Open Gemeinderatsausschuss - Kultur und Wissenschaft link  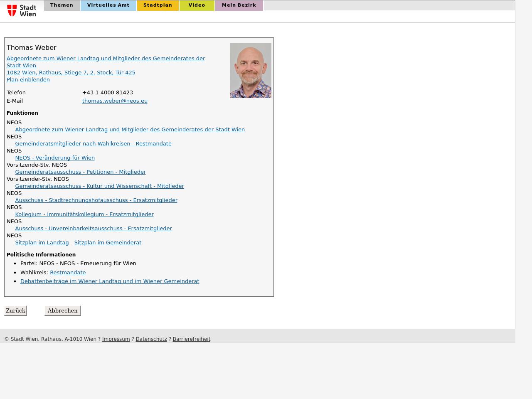point(99,186)
